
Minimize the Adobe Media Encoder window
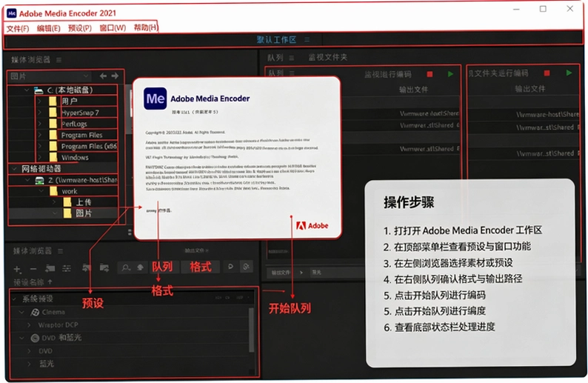516,9
